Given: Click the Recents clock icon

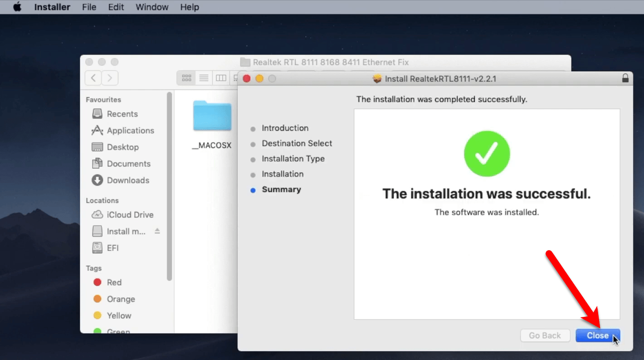Looking at the screenshot, I should (x=97, y=114).
